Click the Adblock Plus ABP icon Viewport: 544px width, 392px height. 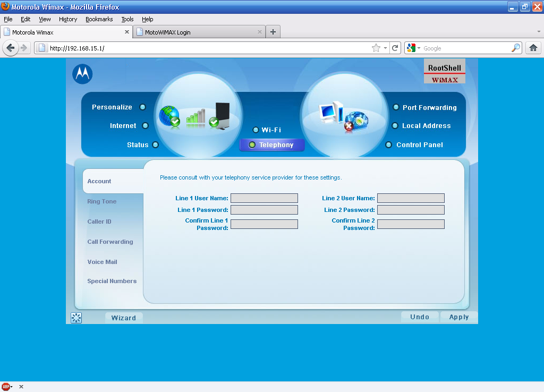[6, 387]
